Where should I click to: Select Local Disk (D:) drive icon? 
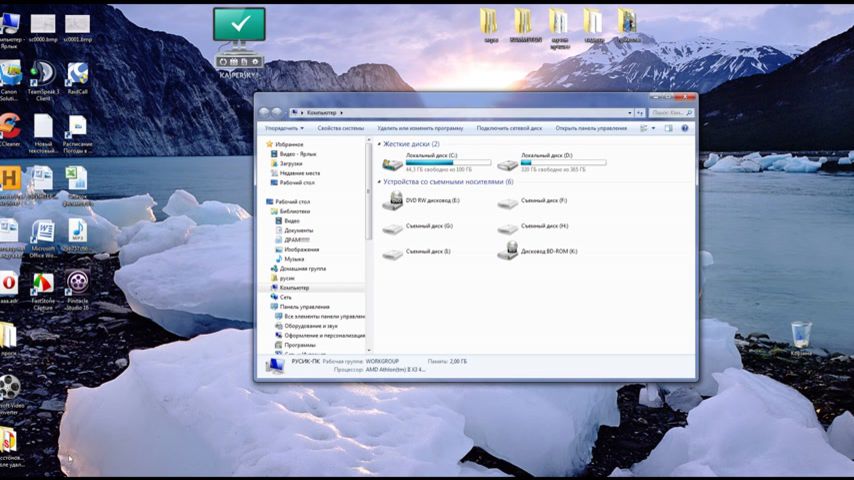[x=508, y=164]
